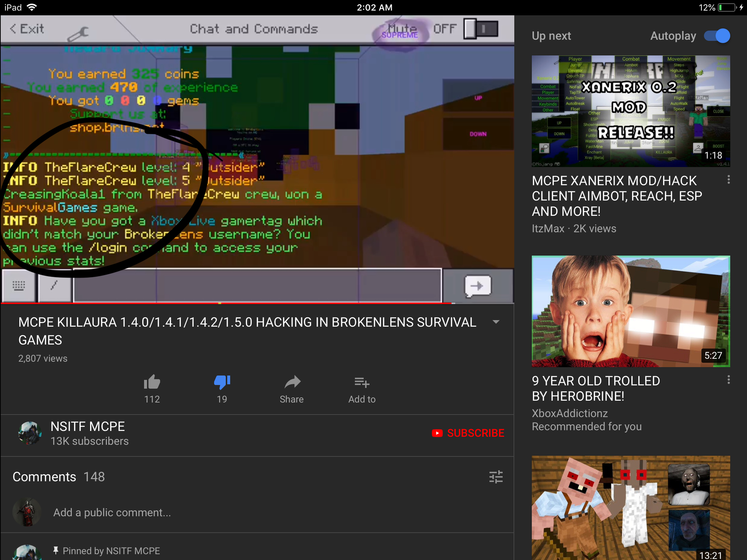This screenshot has width=747, height=560.
Task: Play the 9 Year Old Trolled thumbnail
Action: [x=631, y=311]
